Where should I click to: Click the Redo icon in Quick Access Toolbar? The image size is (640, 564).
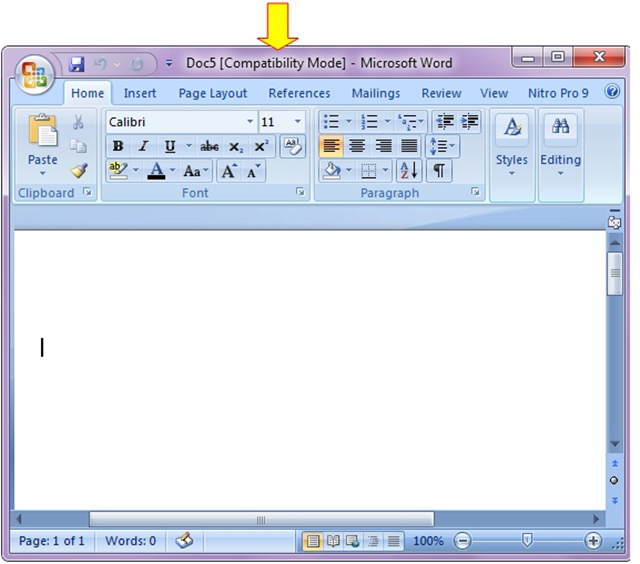137,64
